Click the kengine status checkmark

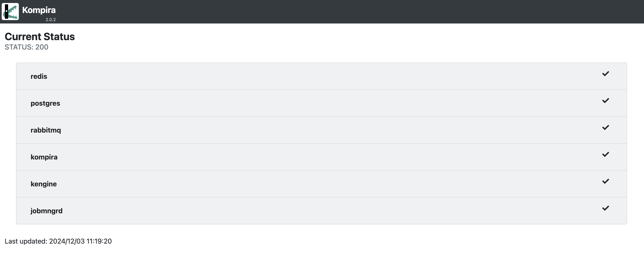605,181
